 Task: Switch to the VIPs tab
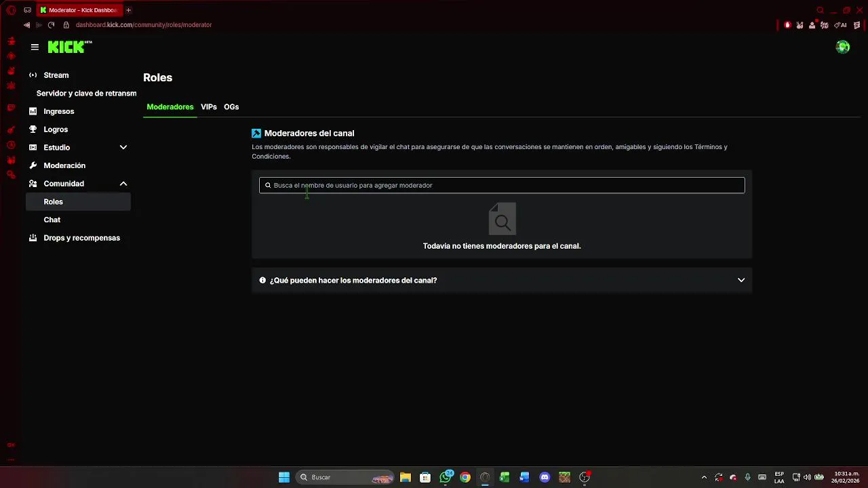click(209, 107)
